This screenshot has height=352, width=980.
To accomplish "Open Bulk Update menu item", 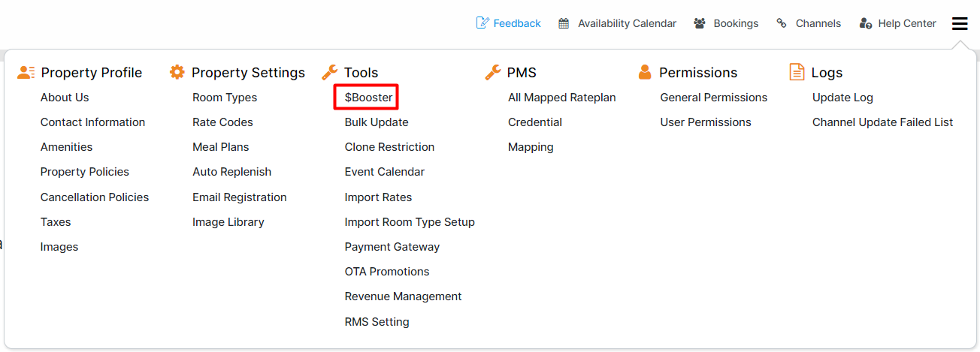I will [377, 122].
